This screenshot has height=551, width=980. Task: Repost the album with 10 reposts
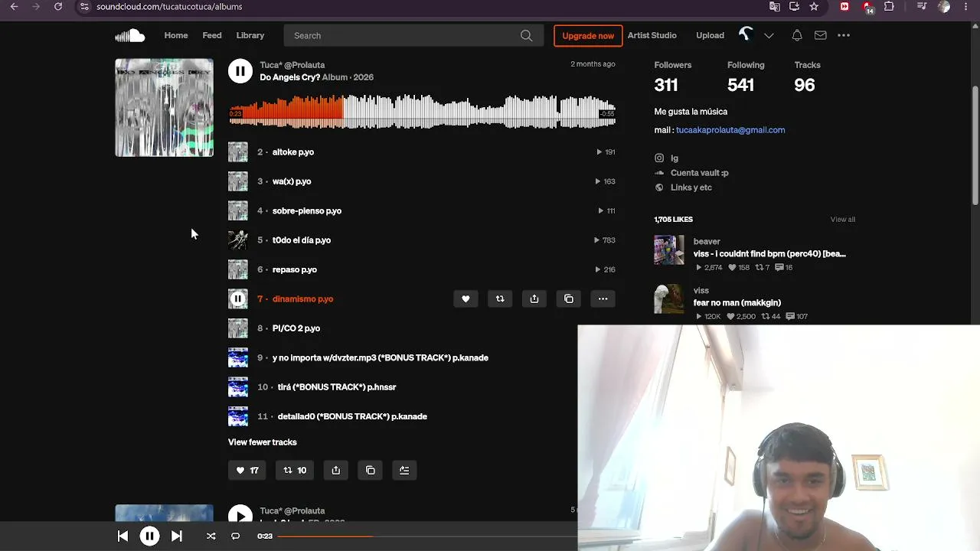[x=295, y=471]
